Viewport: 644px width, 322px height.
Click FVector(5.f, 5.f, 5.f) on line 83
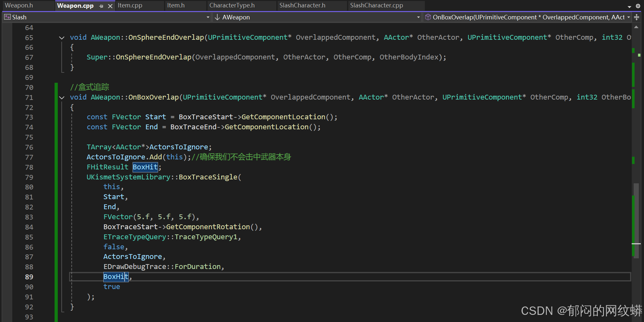tap(149, 217)
